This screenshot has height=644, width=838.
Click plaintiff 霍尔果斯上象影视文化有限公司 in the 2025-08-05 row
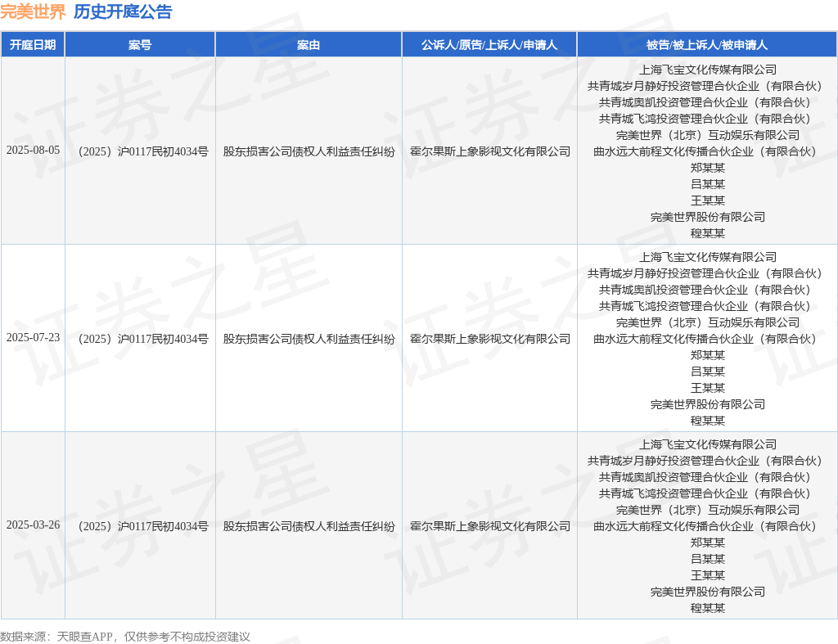490,151
